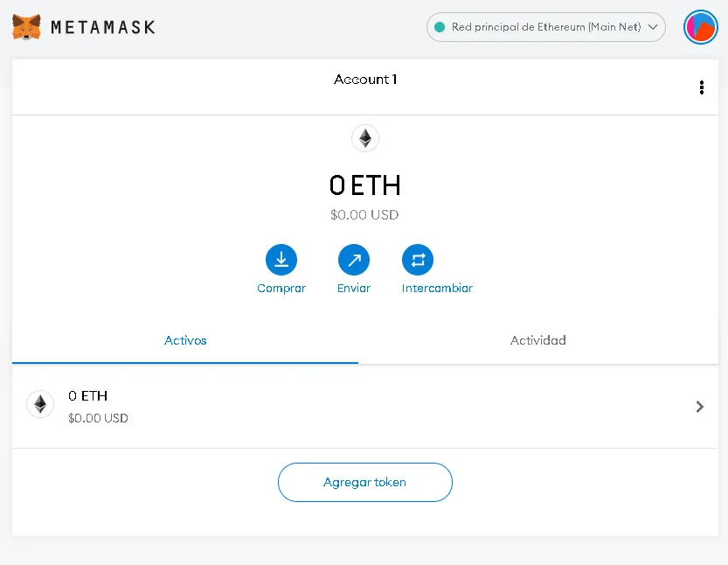728x565 pixels.
Task: Click Account 1 name to copy address
Action: pos(365,80)
